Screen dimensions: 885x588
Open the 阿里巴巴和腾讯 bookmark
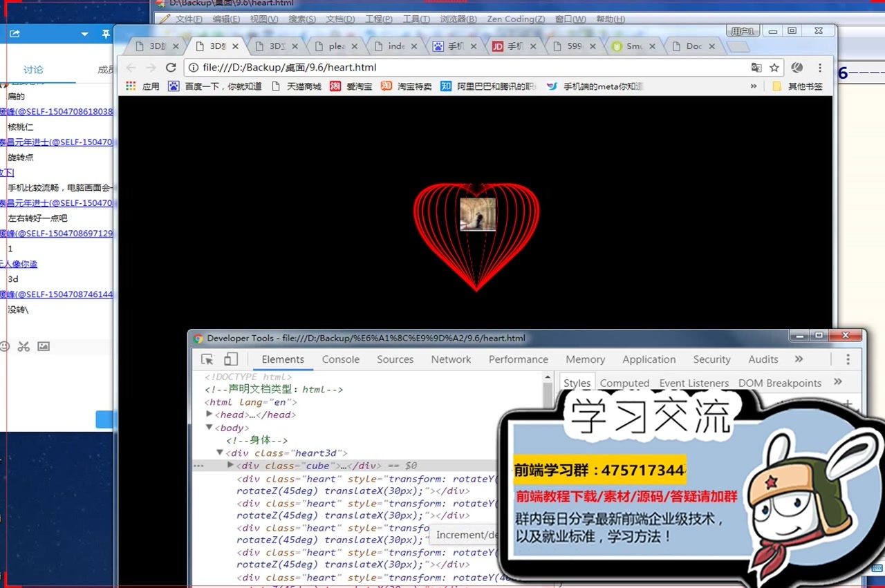tap(489, 86)
